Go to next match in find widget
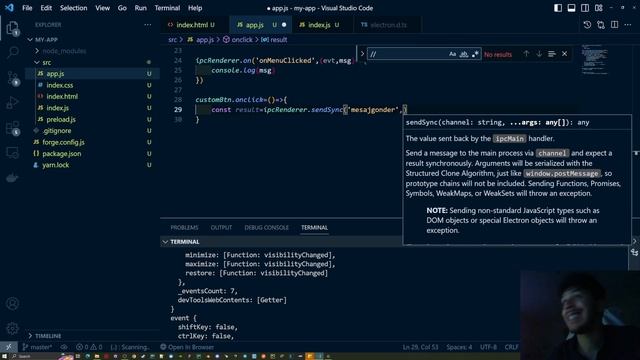This screenshot has width=640, height=360. click(539, 54)
